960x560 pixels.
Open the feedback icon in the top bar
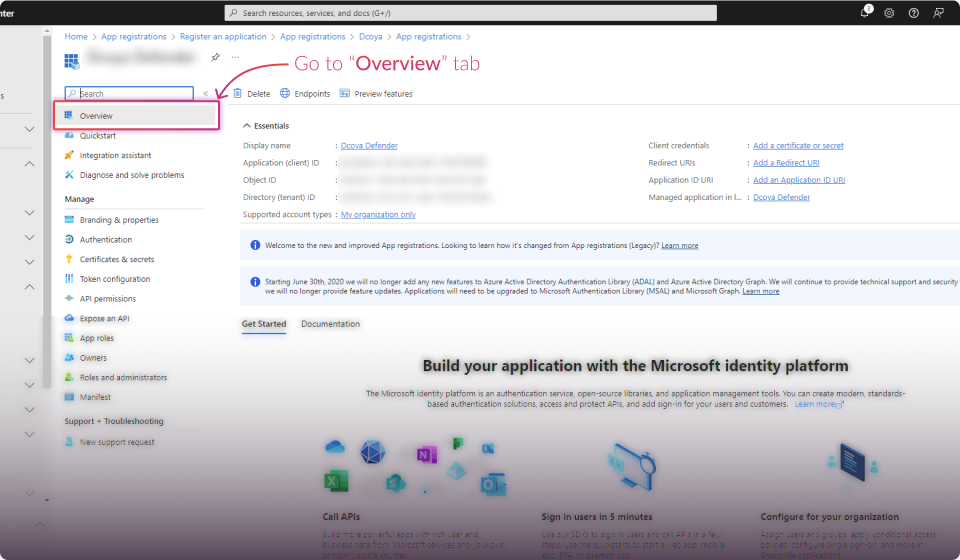point(938,13)
